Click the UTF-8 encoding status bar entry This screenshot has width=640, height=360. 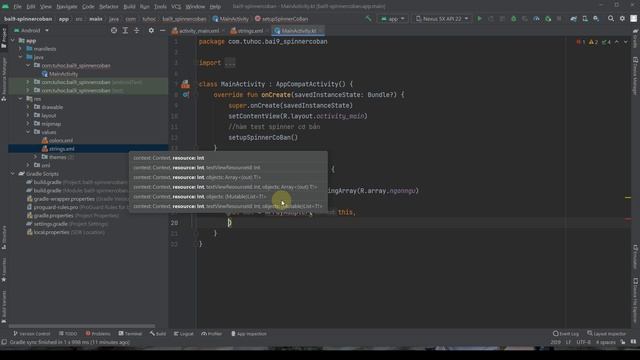583,342
